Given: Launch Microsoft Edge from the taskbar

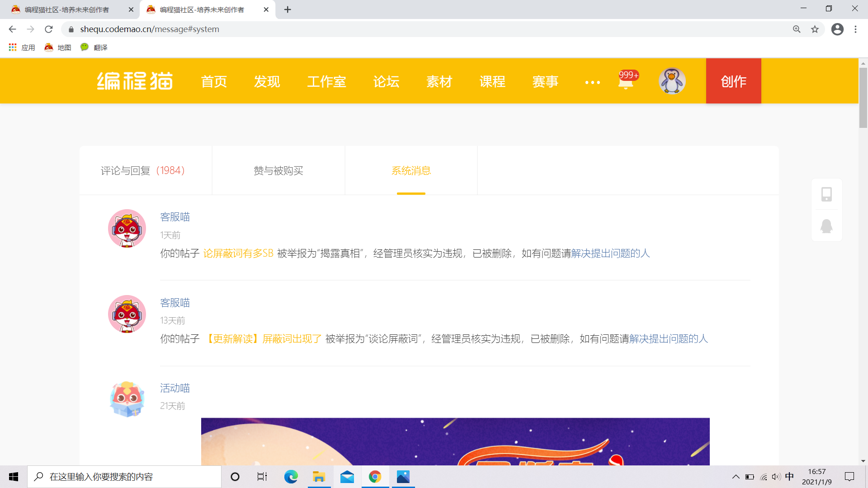Looking at the screenshot, I should tap(291, 477).
